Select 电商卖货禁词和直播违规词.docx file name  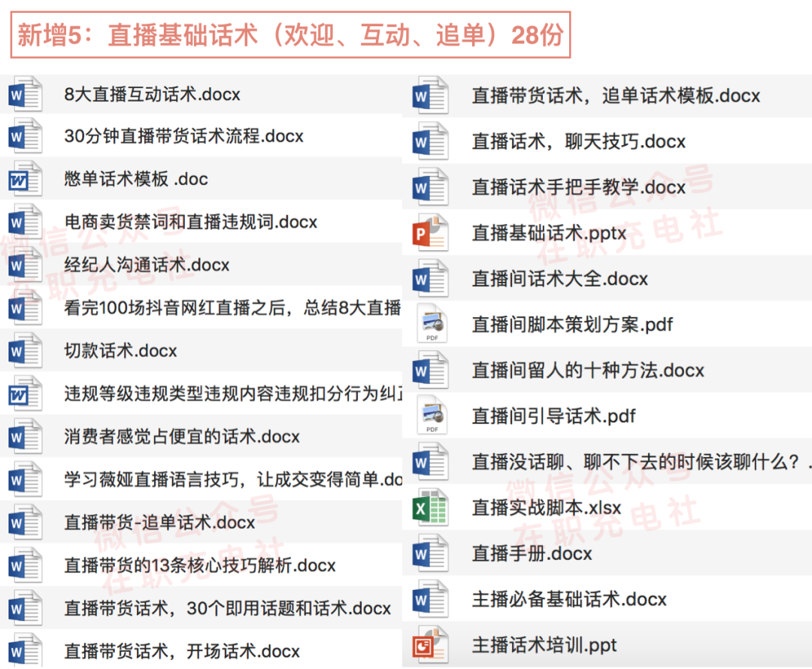pos(191,222)
